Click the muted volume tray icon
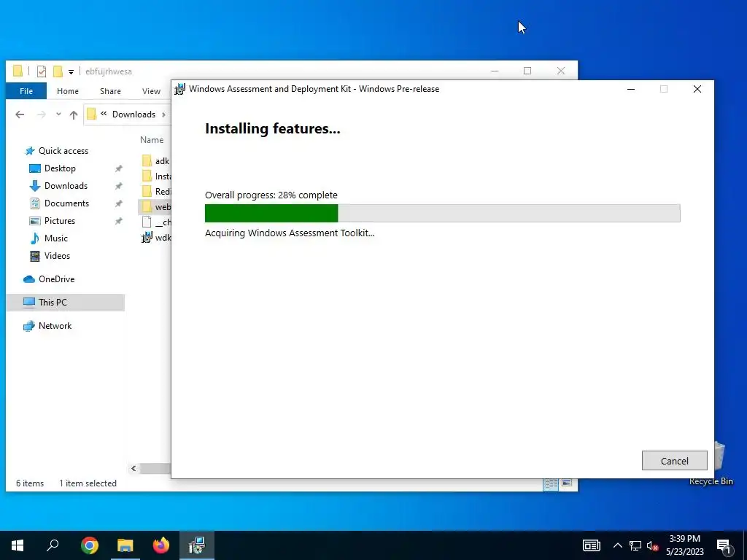The width and height of the screenshot is (747, 560). (652, 545)
